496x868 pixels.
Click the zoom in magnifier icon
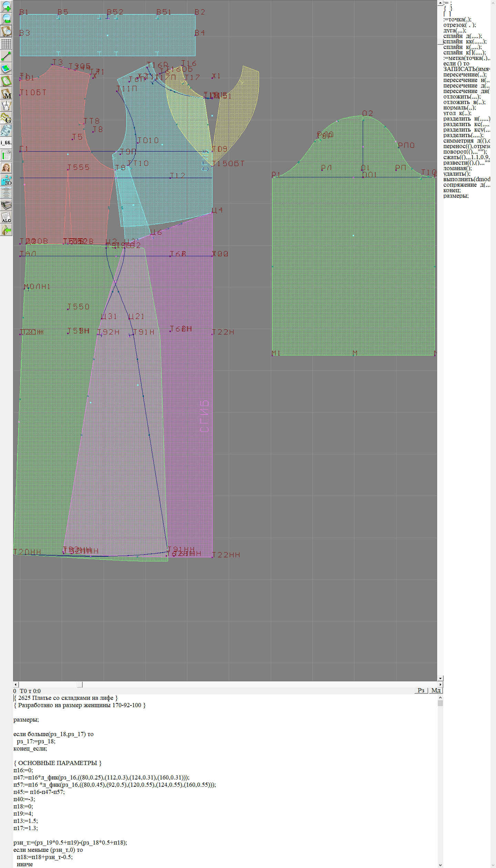point(6,6)
